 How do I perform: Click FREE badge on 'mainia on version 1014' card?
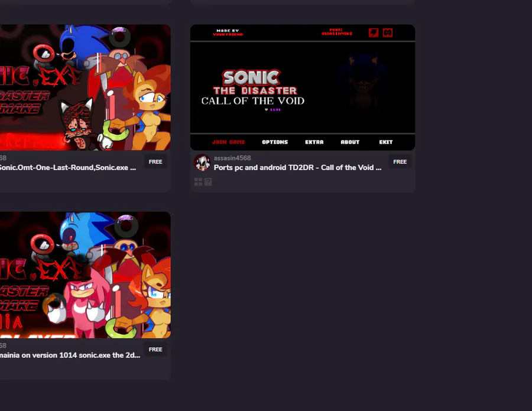[x=155, y=350]
